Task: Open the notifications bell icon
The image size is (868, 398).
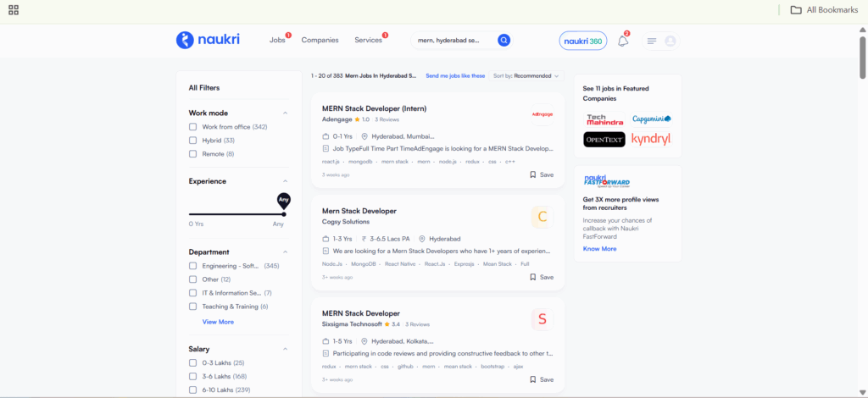Action: pos(623,41)
